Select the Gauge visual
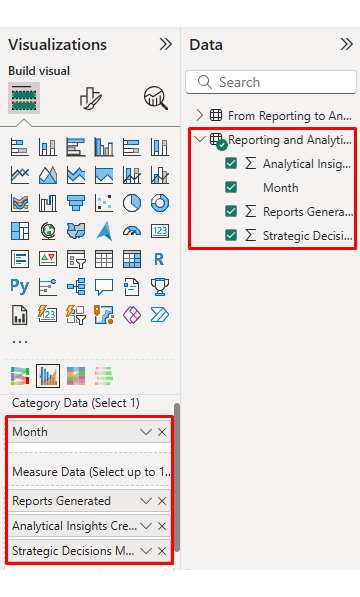Image resolution: width=360 pixels, height=597 pixels. (132, 231)
